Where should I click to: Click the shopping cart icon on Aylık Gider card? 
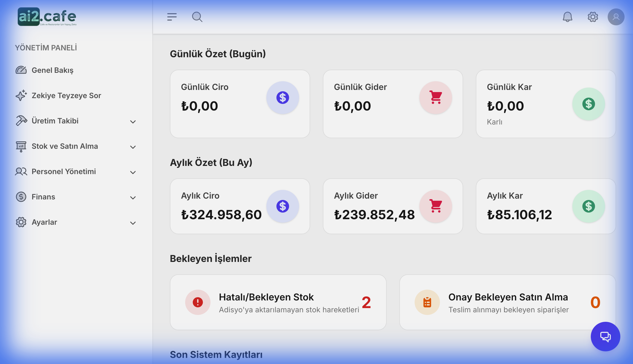pos(435,206)
